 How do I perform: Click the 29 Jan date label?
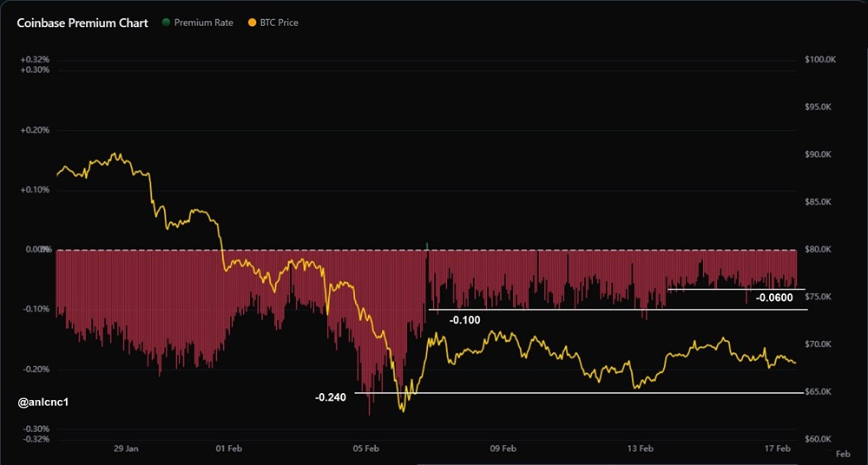click(124, 448)
